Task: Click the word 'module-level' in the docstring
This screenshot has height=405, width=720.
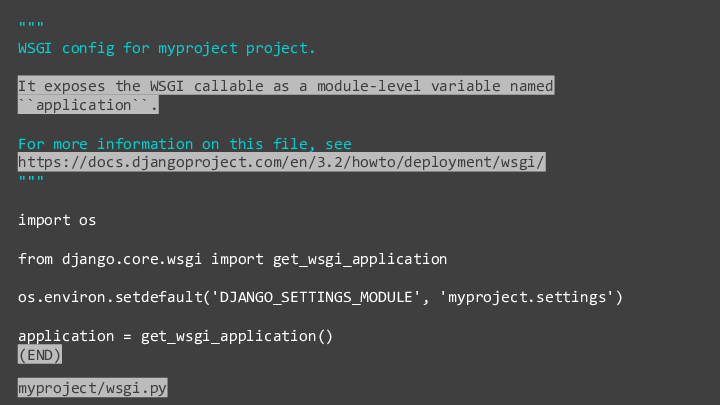Action: (369, 86)
